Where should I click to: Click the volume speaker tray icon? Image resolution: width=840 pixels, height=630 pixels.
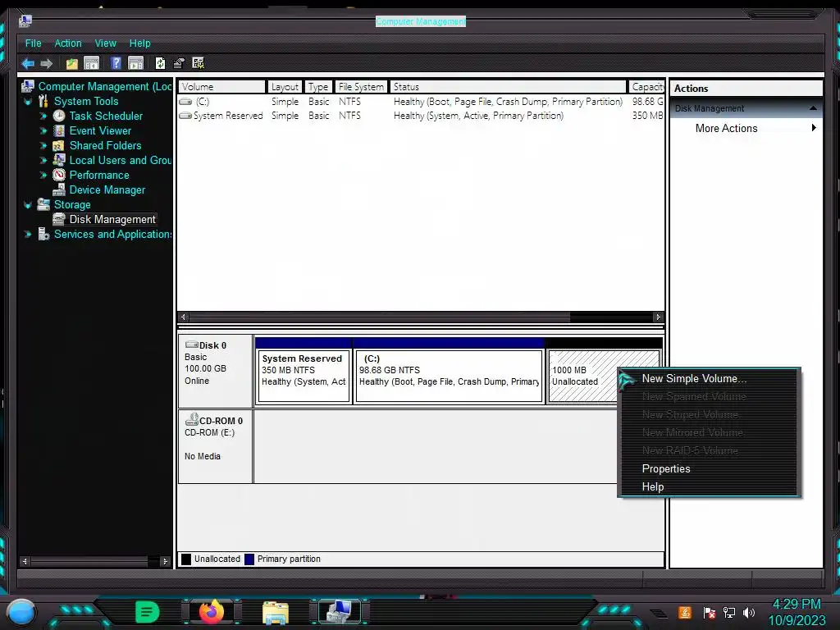click(x=749, y=612)
